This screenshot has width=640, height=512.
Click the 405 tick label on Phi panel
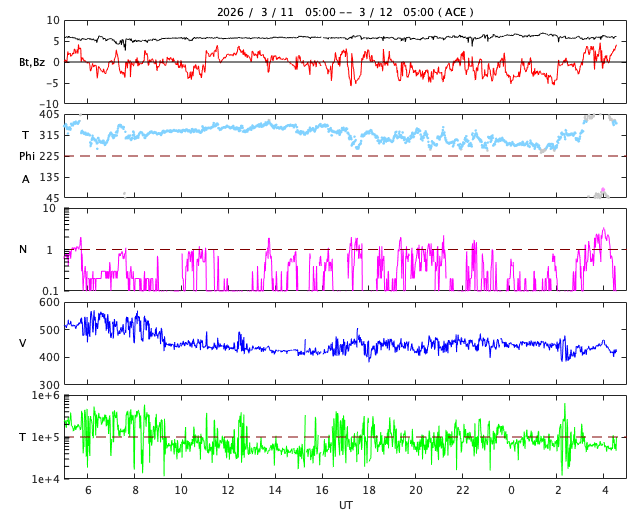pyautogui.click(x=48, y=114)
